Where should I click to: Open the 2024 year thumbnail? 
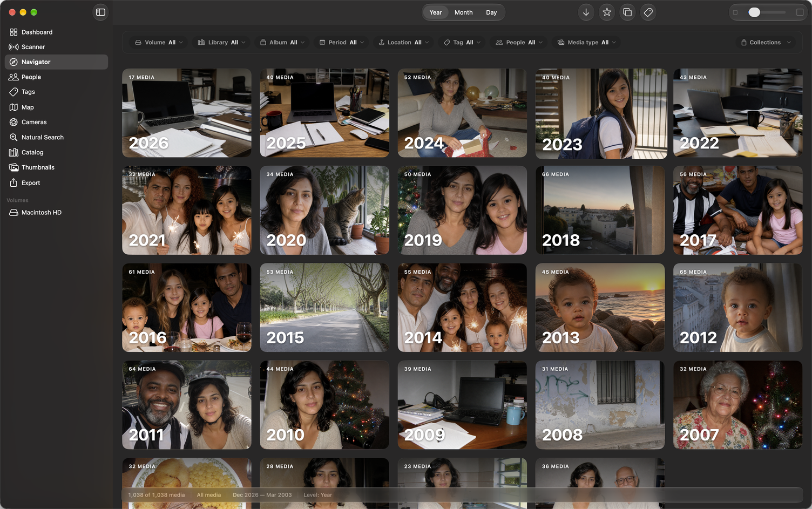pos(462,113)
